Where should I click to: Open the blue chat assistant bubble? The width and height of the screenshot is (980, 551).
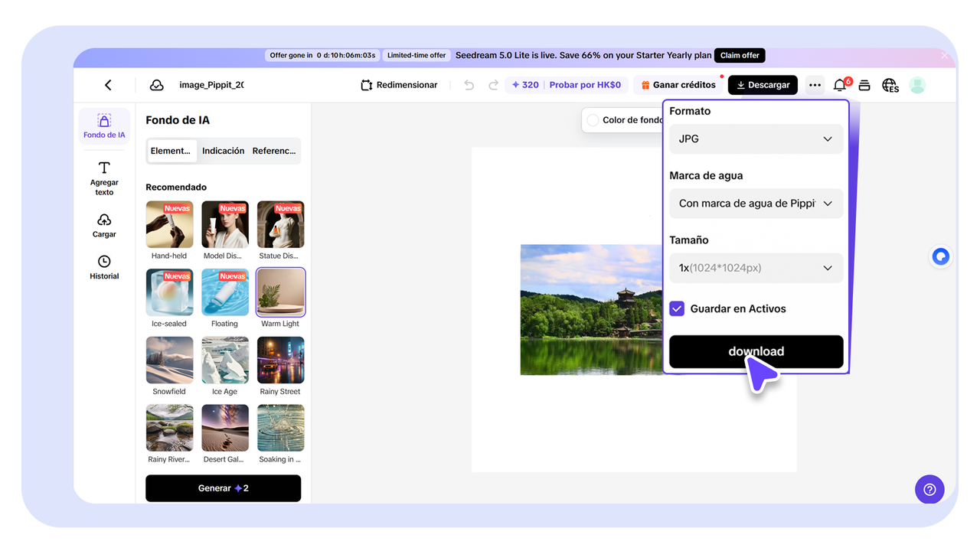[x=941, y=257]
